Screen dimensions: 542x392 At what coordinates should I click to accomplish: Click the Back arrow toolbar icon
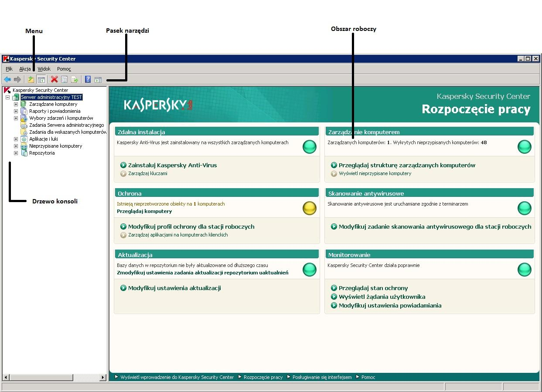7,79
